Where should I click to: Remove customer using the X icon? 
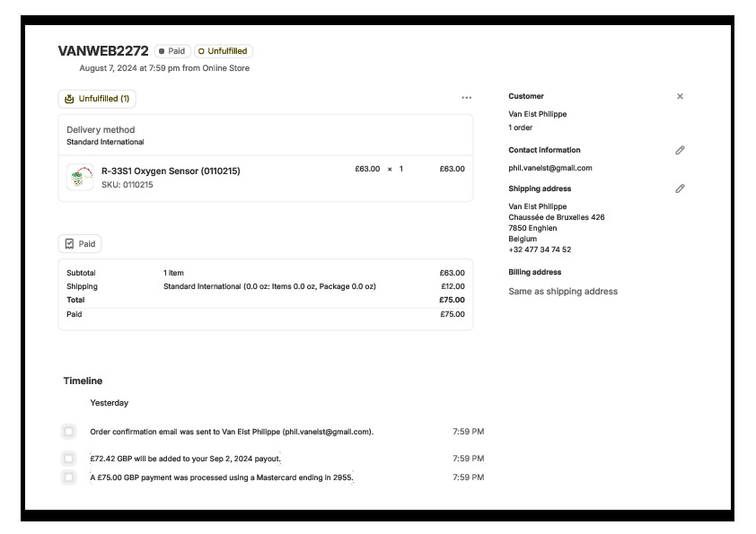(x=680, y=96)
